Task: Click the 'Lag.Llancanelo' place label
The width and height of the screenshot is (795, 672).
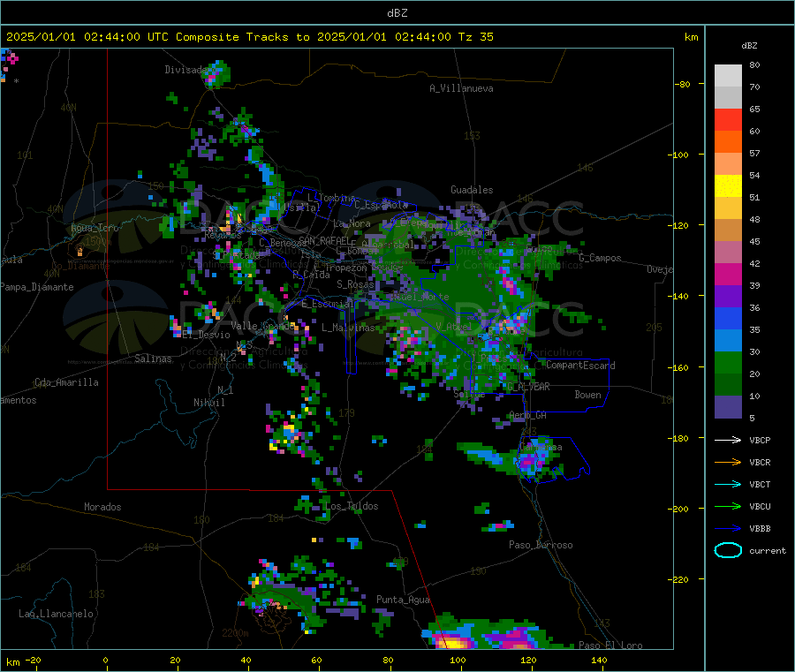Action: [x=57, y=614]
